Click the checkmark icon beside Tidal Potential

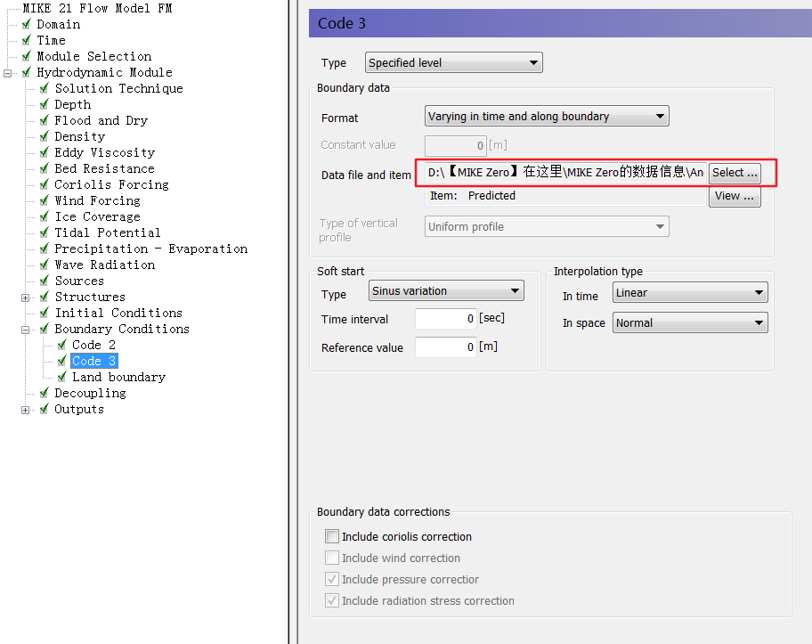point(45,232)
